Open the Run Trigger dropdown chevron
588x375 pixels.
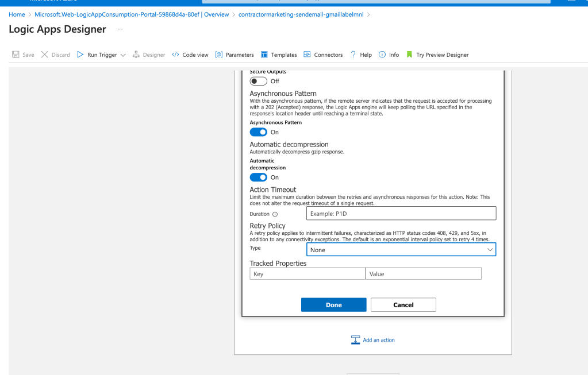click(x=123, y=55)
